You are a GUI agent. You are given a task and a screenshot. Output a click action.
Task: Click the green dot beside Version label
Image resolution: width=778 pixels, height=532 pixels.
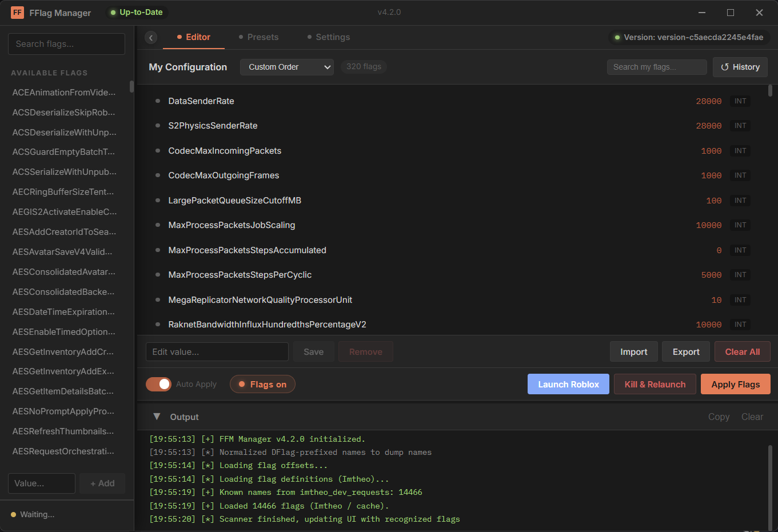click(617, 38)
